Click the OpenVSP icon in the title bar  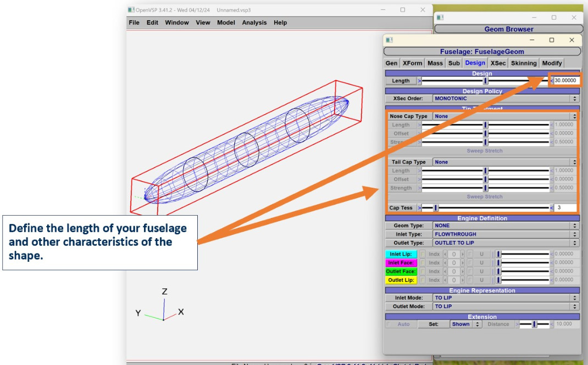(131, 10)
